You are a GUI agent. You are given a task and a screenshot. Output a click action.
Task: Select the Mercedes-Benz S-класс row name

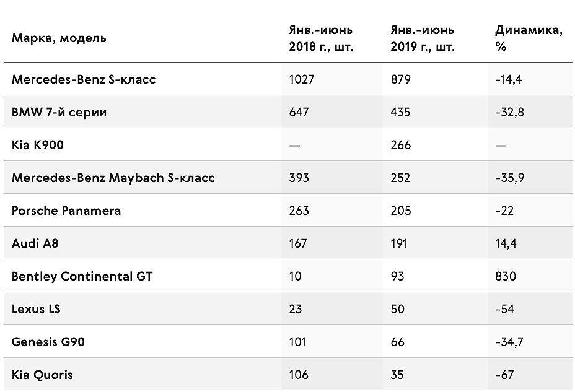(84, 79)
